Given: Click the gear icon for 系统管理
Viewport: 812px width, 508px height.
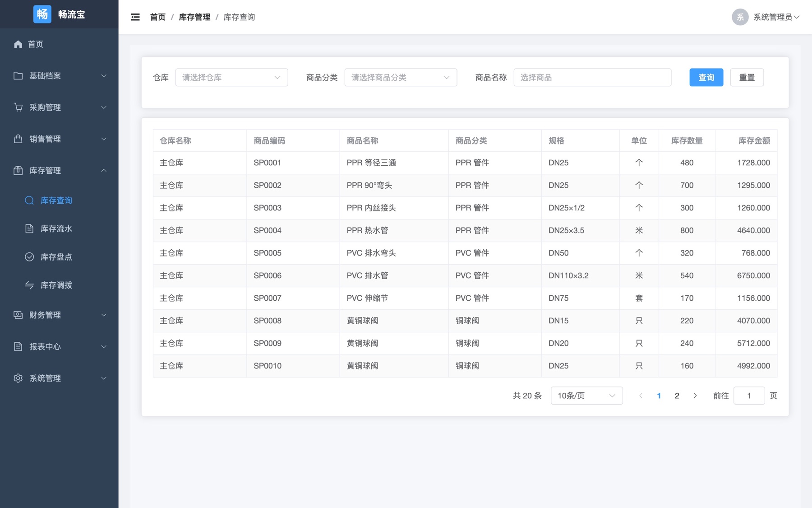Looking at the screenshot, I should [18, 378].
